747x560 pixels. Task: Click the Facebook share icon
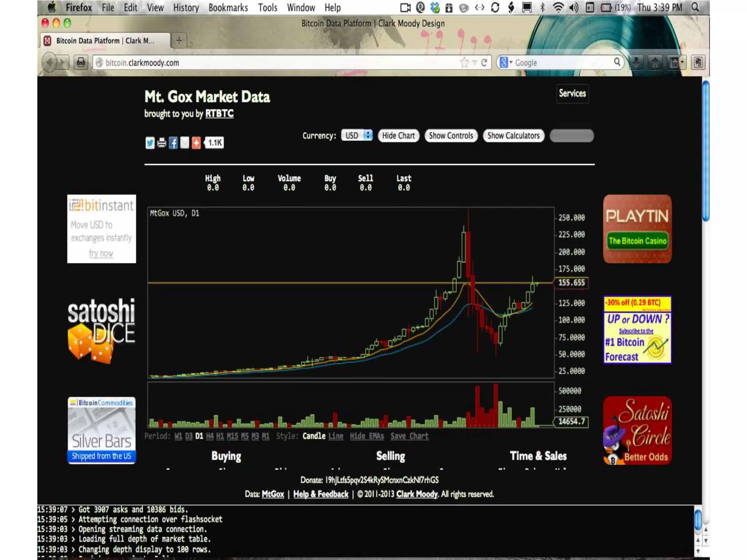click(173, 143)
